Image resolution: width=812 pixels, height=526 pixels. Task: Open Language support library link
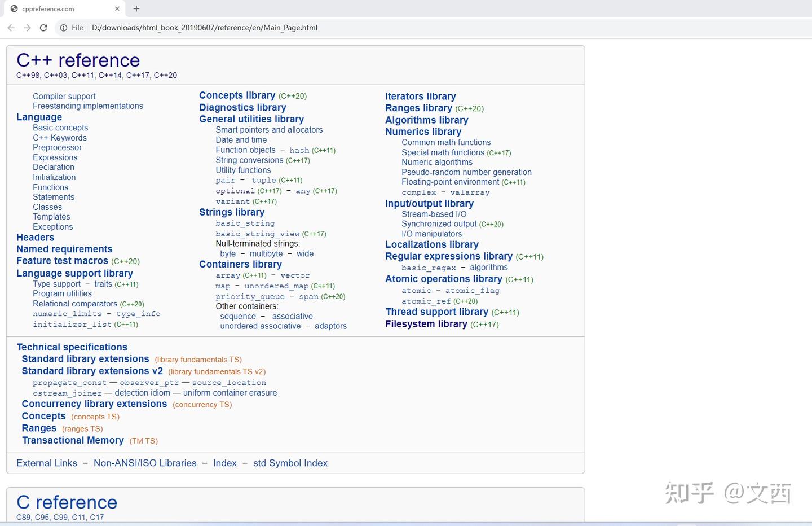coord(74,273)
